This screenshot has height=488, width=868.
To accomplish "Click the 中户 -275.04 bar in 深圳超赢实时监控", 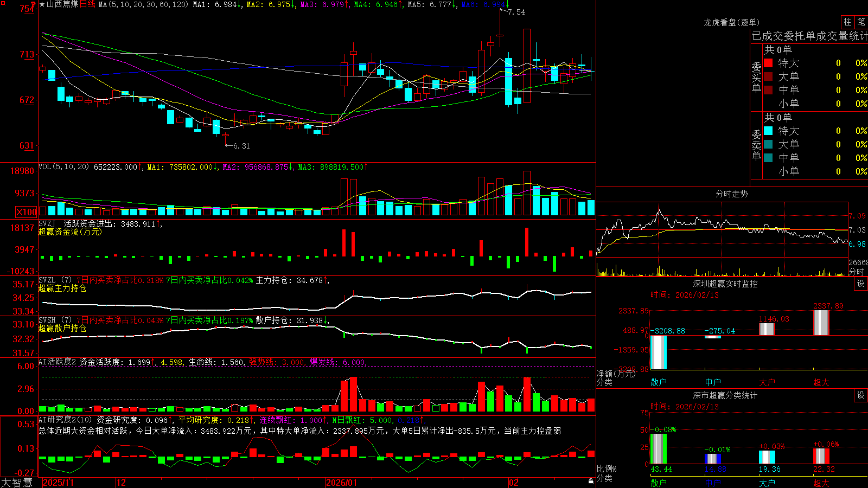I will (x=713, y=337).
